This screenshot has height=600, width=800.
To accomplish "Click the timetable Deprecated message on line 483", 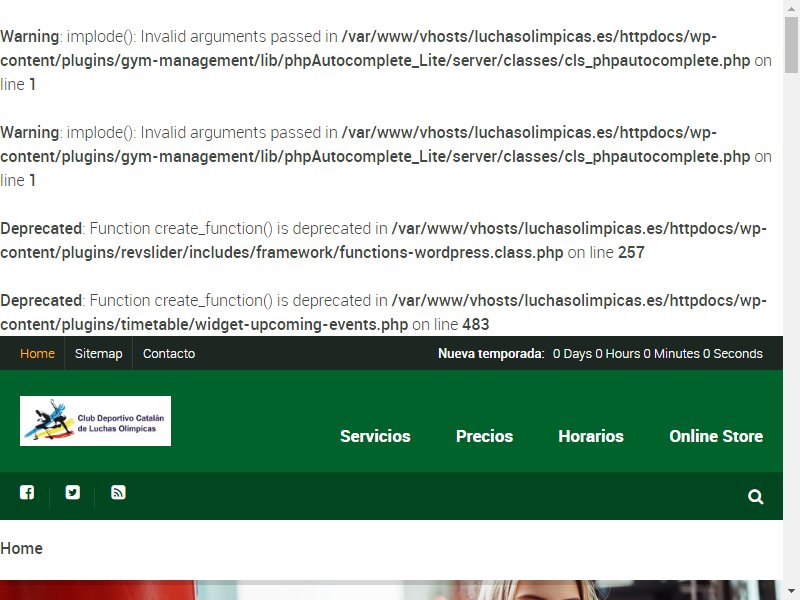I will click(383, 312).
